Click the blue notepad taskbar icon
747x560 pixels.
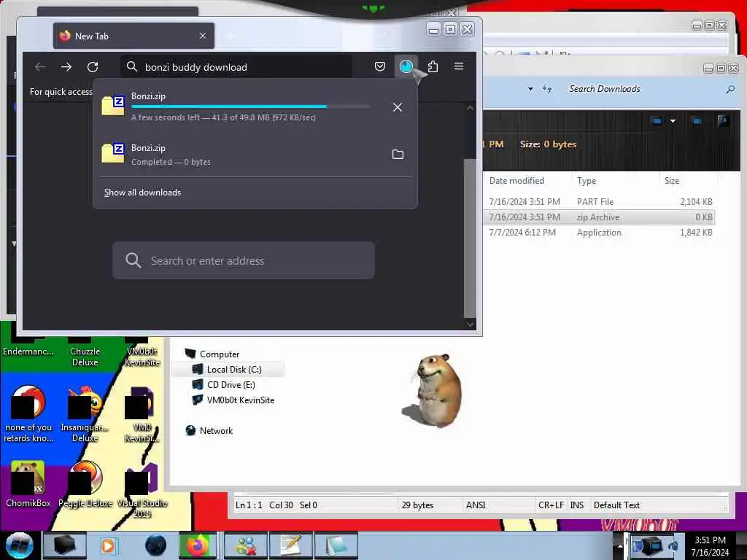pyautogui.click(x=336, y=545)
